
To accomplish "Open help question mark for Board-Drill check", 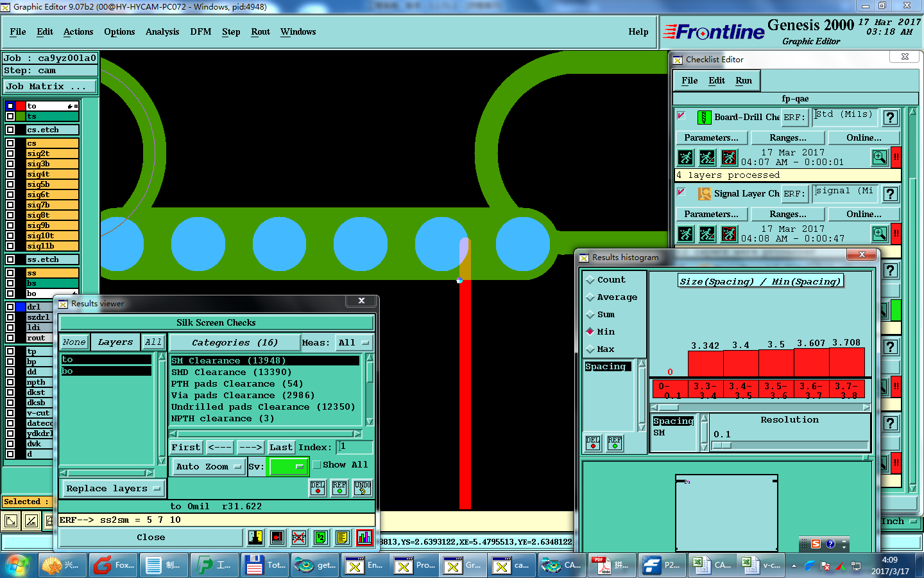I will click(890, 118).
